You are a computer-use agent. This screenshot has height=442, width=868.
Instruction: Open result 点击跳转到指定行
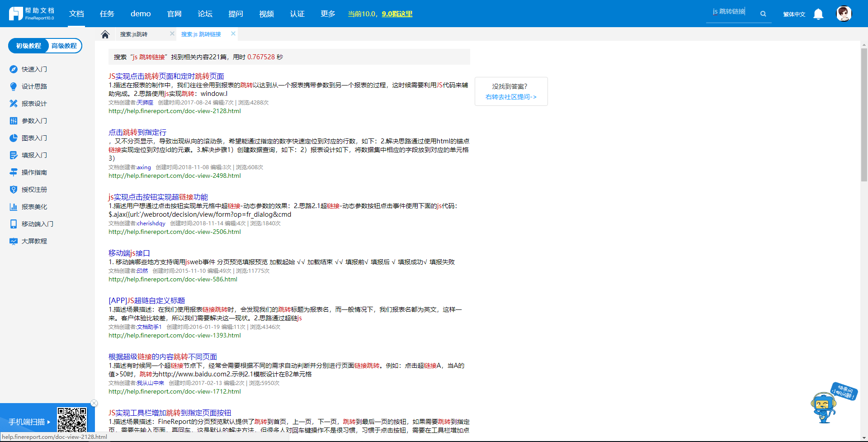coord(137,132)
